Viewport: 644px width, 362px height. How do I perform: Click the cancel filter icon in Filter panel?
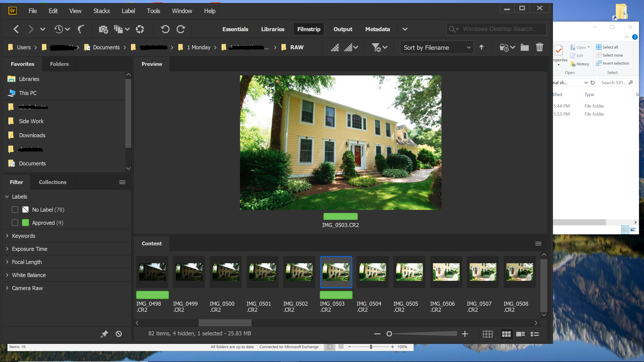pos(118,334)
